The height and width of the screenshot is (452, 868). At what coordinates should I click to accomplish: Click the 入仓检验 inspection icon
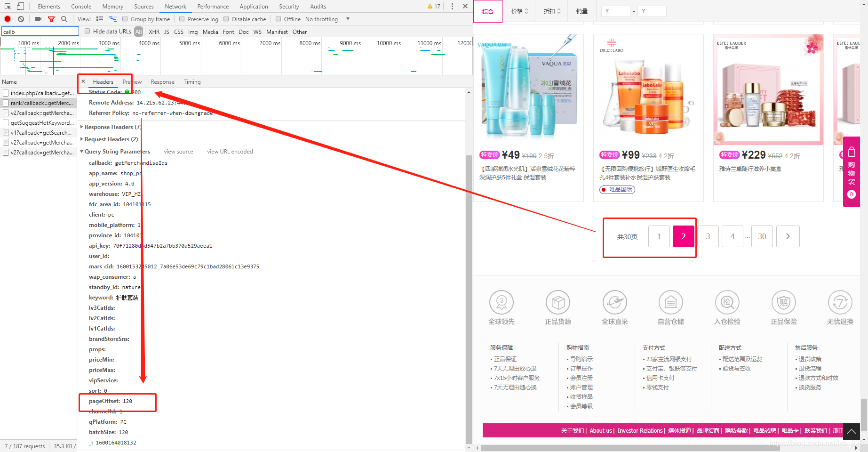tap(727, 302)
